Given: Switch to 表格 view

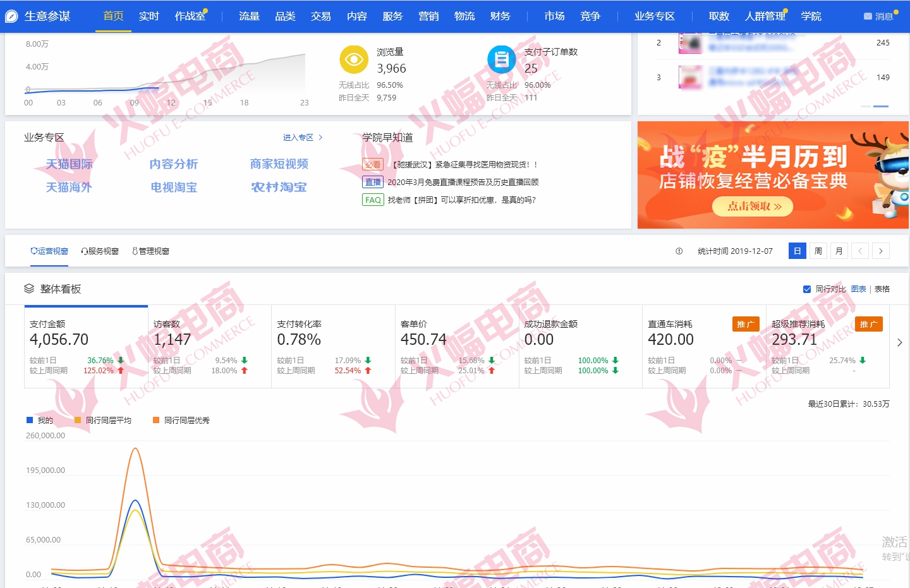Looking at the screenshot, I should click(x=882, y=289).
